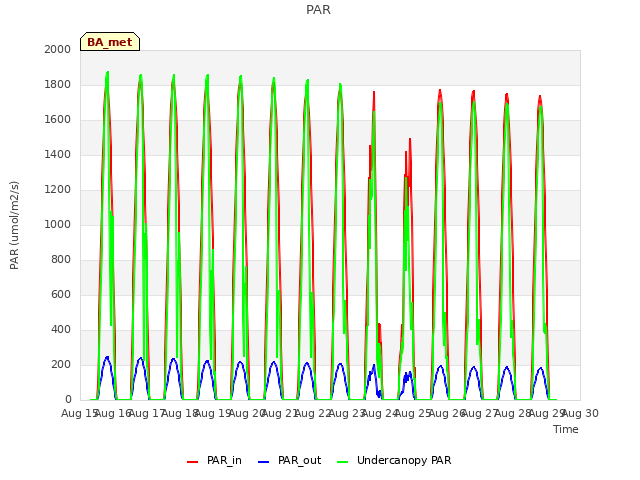Click the 1600 y-axis tick label
The image size is (640, 480).
(58, 120)
